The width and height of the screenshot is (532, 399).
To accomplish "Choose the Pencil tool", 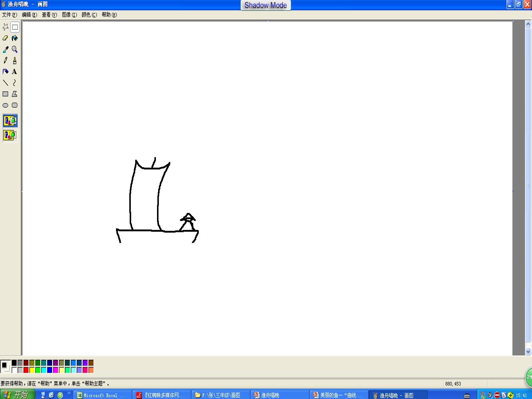I will coord(6,60).
